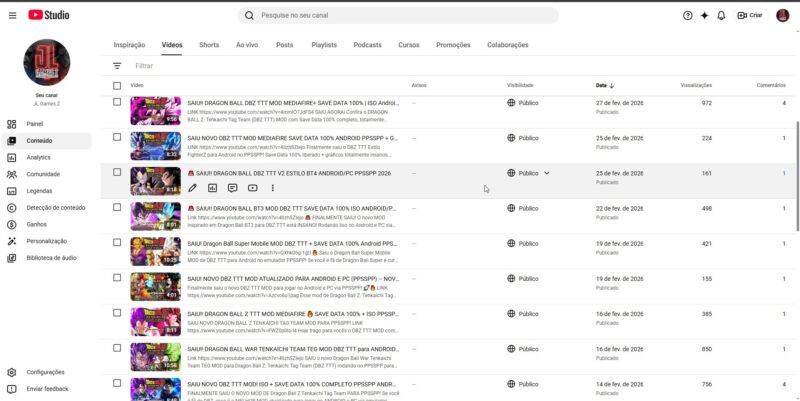The width and height of the screenshot is (800, 401).
Task: Open Personalização in the sidebar
Action: coord(46,241)
